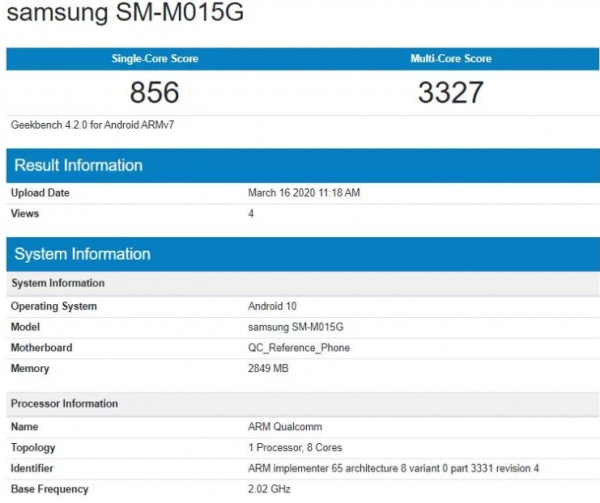Click the Name label in processor table

24,427
